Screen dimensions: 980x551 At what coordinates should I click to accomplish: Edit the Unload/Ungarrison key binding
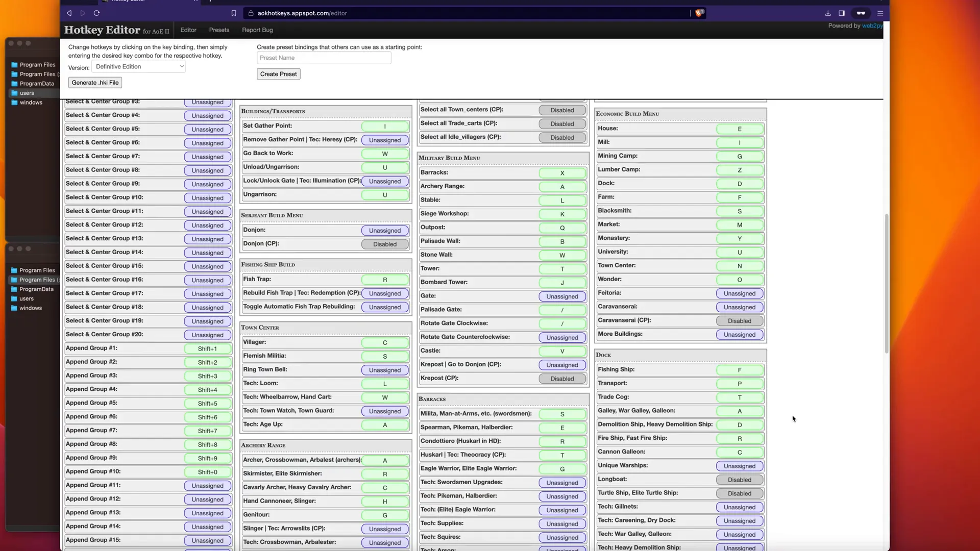pyautogui.click(x=385, y=168)
